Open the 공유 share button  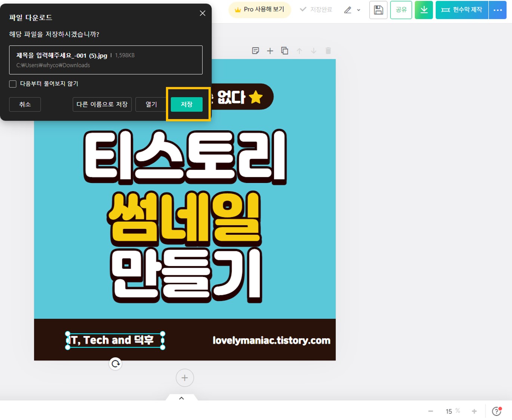(x=401, y=10)
